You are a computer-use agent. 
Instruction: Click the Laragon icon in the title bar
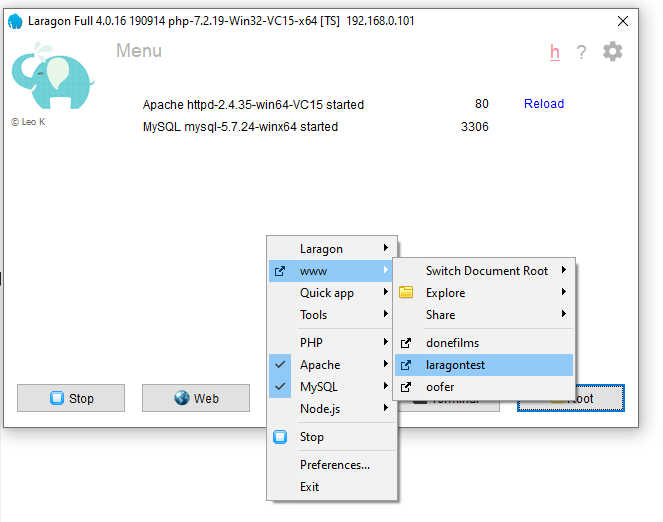(x=15, y=21)
